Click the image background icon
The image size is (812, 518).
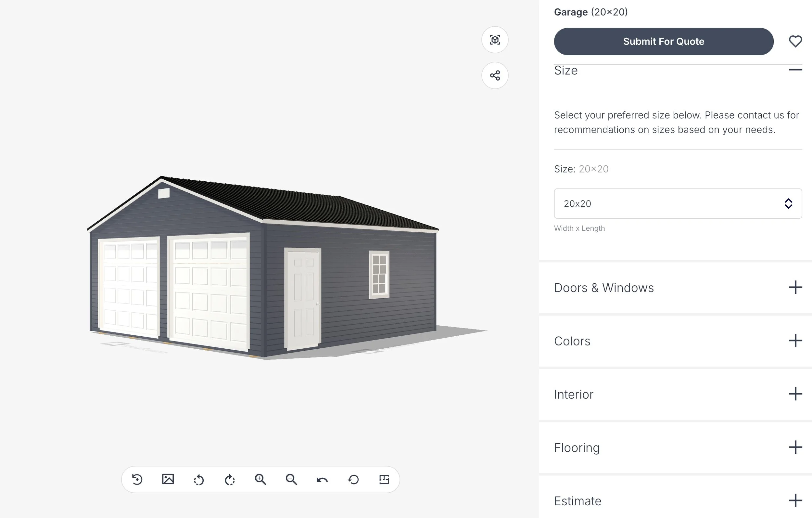(168, 479)
